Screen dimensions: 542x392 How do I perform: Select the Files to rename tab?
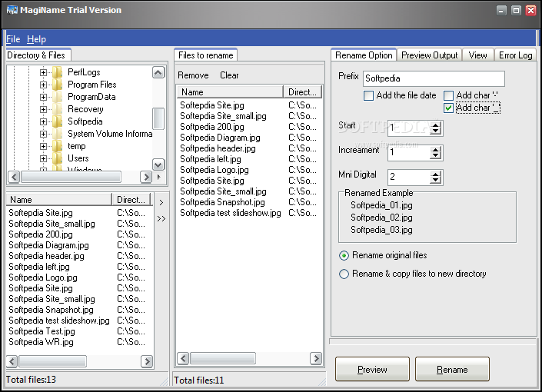[206, 55]
